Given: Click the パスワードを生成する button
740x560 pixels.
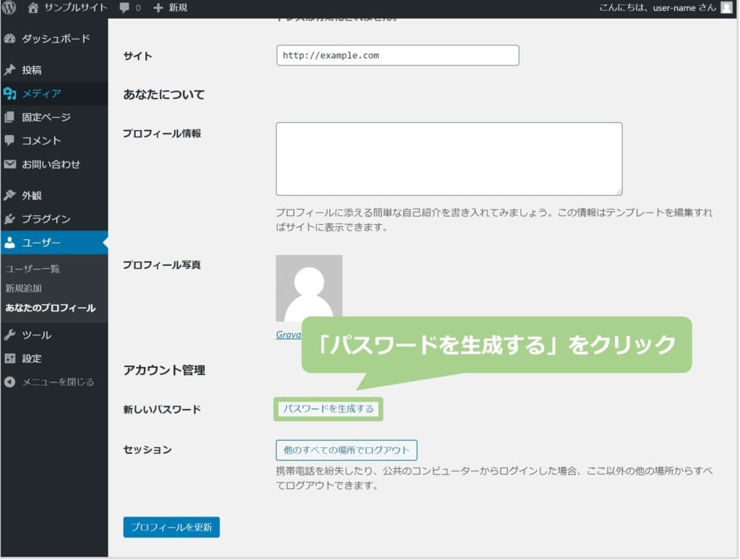Looking at the screenshot, I should pyautogui.click(x=329, y=409).
